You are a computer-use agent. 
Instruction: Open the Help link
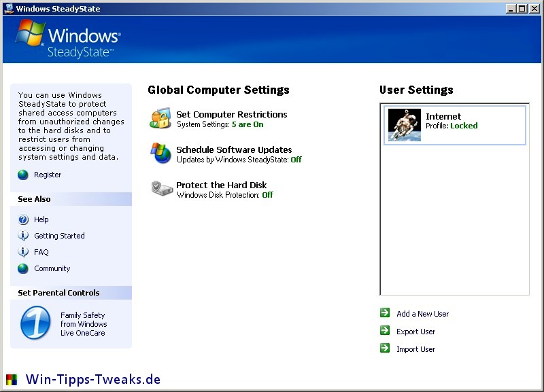pos(41,219)
